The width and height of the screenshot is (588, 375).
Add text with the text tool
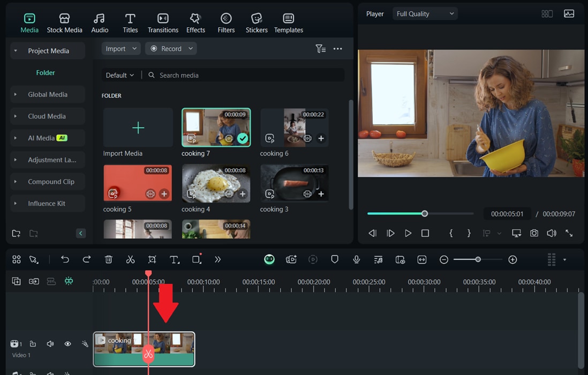pos(174,259)
